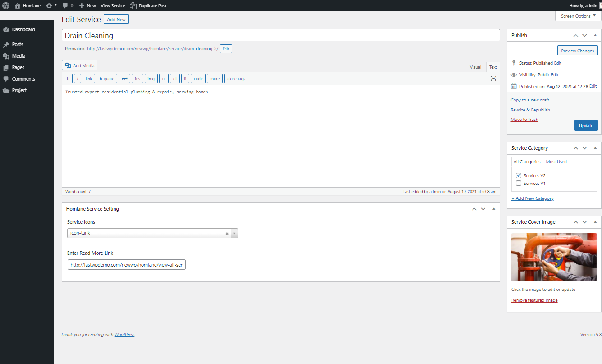
Task: Switch to the Most Used categories tab
Action: tap(556, 161)
